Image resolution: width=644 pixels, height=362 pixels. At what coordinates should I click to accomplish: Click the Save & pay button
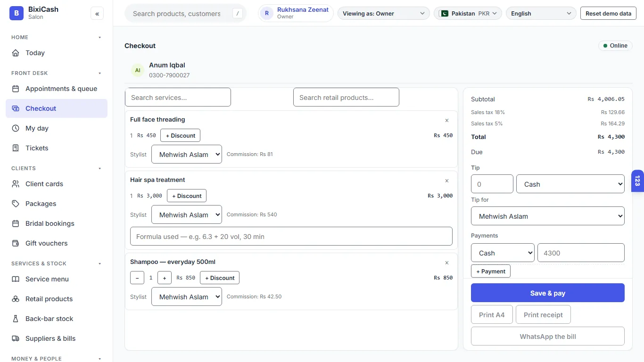pos(548,293)
